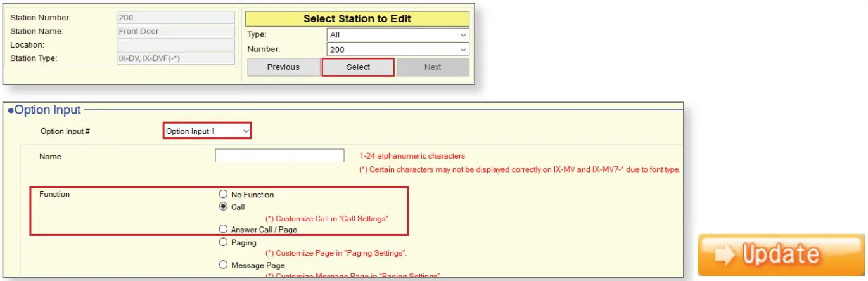
Task: Click into the Name input field
Action: point(279,155)
